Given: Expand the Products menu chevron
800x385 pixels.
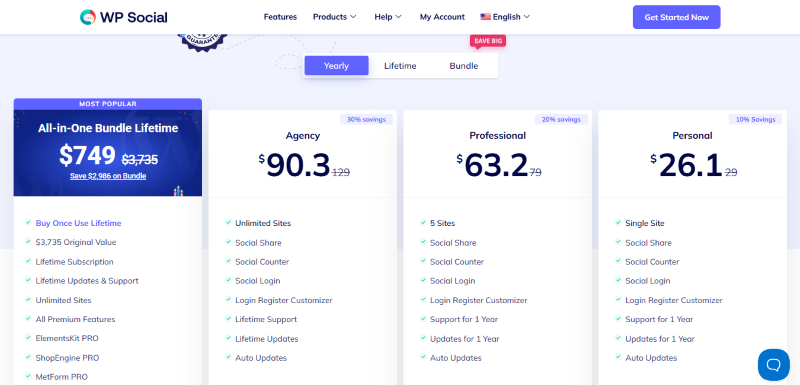Looking at the screenshot, I should [x=353, y=17].
